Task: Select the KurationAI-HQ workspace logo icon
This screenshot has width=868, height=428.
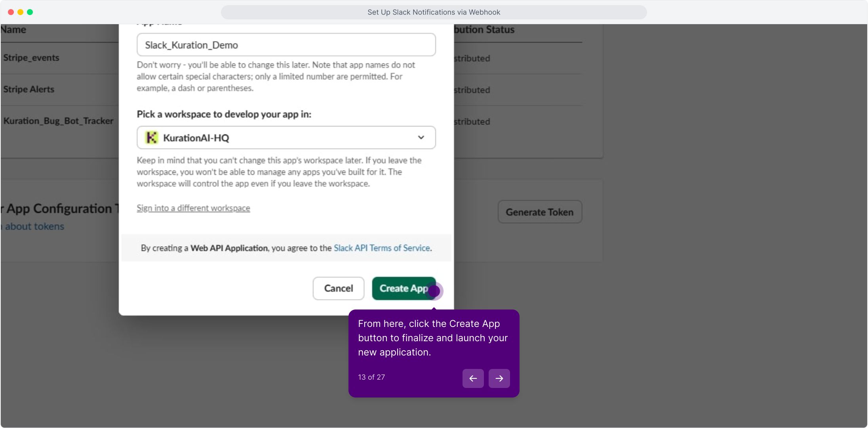Action: [x=151, y=138]
